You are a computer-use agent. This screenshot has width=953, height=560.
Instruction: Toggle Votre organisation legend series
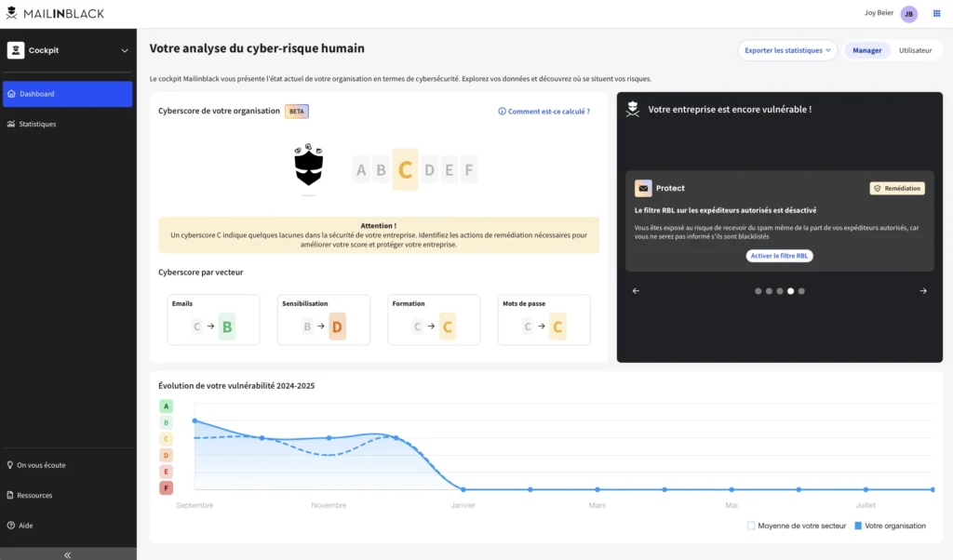tap(889, 526)
